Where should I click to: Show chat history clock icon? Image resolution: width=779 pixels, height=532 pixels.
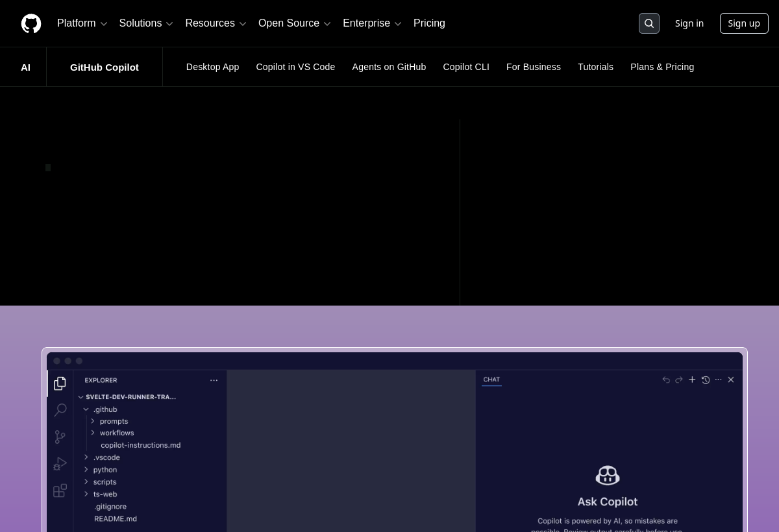pos(706,380)
